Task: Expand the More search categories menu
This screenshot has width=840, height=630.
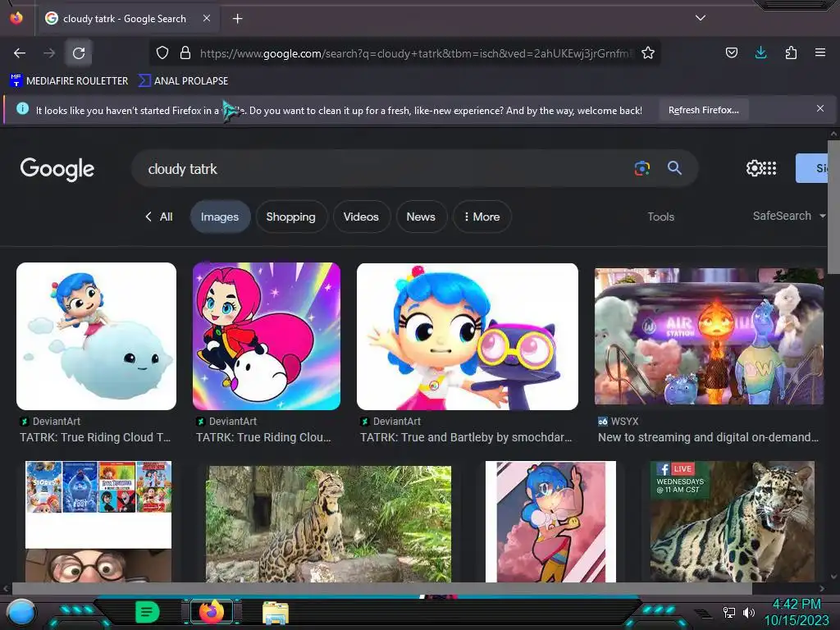Action: point(482,217)
